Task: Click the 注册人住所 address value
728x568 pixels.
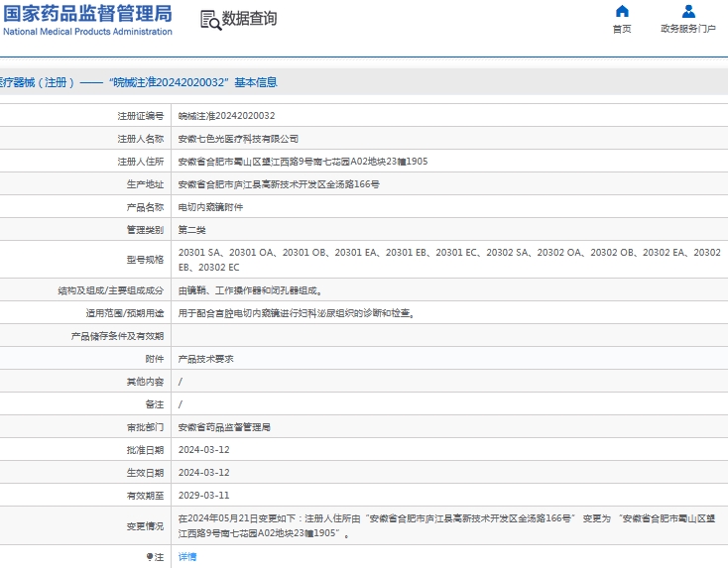Action: point(303,162)
